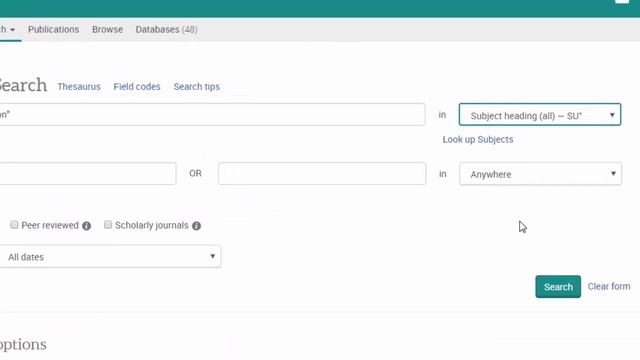This screenshot has height=360, width=640.
Task: Open the Thesaurus link
Action: (x=79, y=87)
